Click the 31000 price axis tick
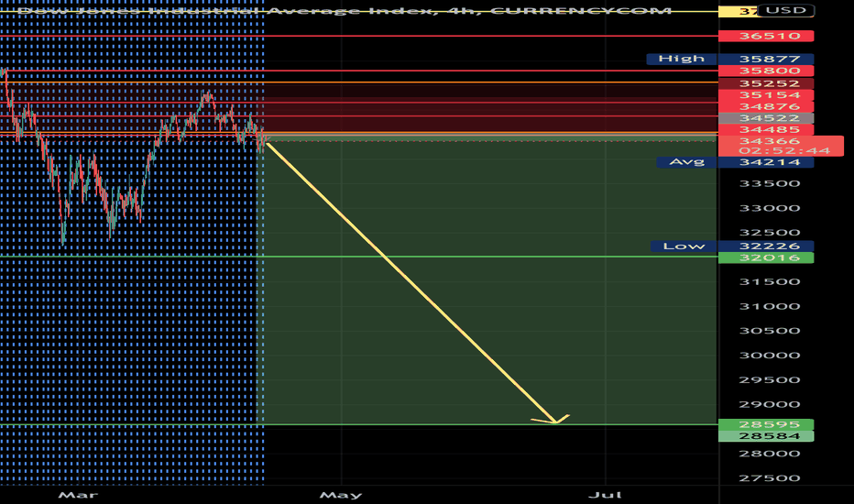The image size is (854, 504). coord(769,306)
